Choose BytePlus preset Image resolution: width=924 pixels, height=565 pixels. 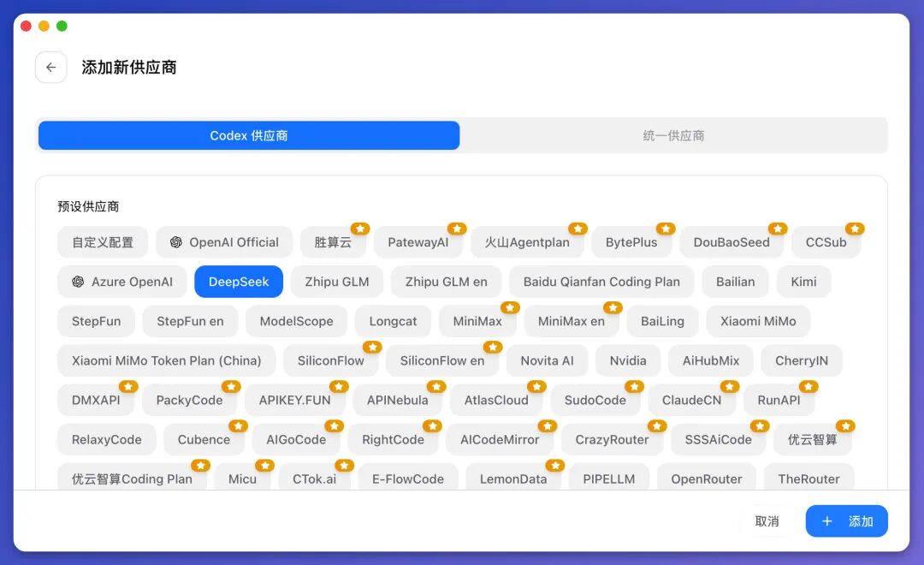[x=631, y=242]
